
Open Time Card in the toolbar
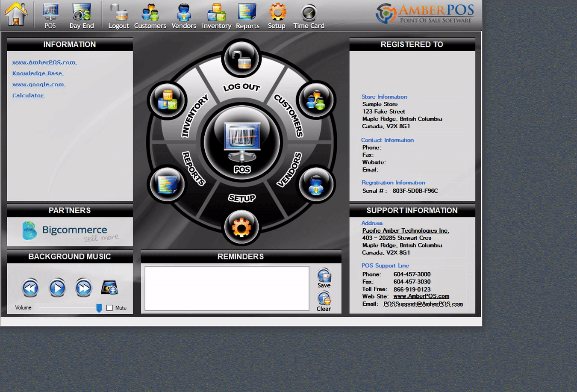pos(309,16)
